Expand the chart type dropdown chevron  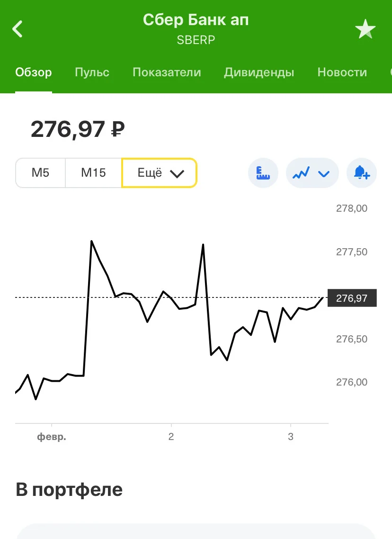click(324, 174)
